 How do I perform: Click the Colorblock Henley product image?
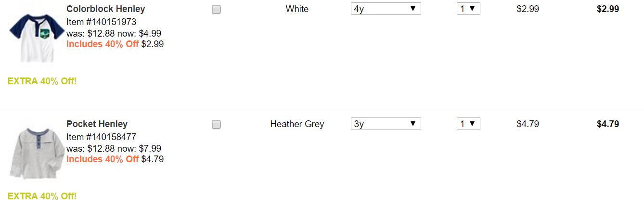click(37, 38)
